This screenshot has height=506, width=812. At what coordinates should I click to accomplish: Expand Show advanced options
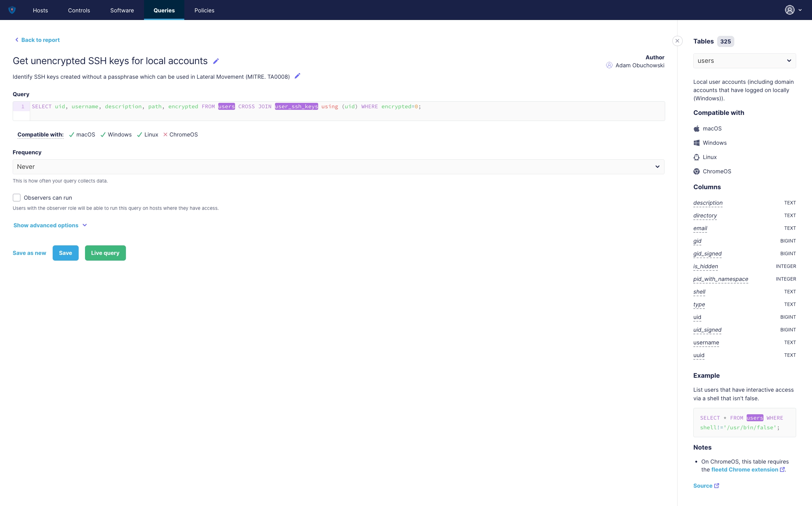point(50,225)
